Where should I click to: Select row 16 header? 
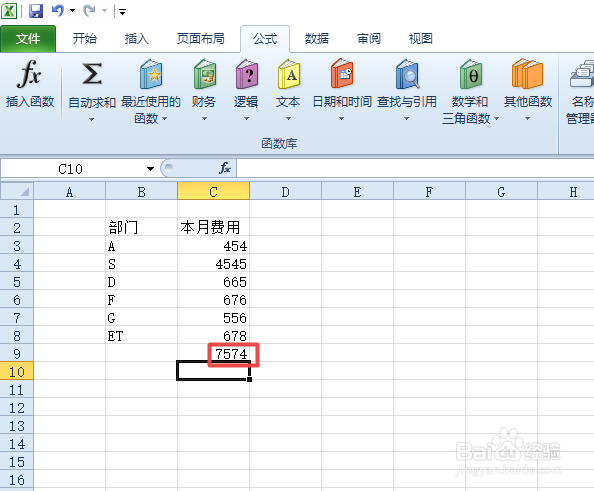pos(17,479)
